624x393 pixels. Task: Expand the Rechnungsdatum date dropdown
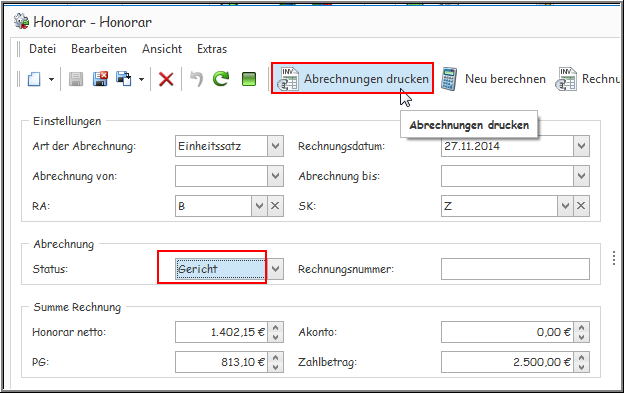pos(581,146)
